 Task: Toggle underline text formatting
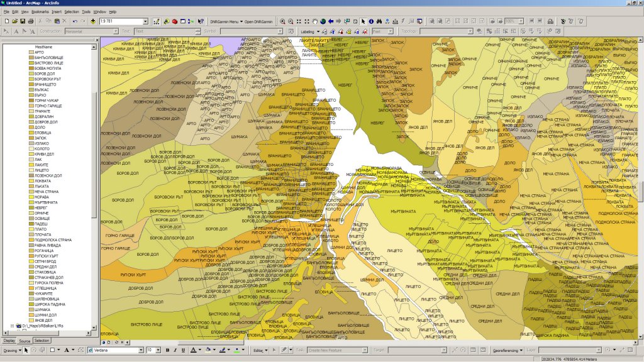[184, 350]
